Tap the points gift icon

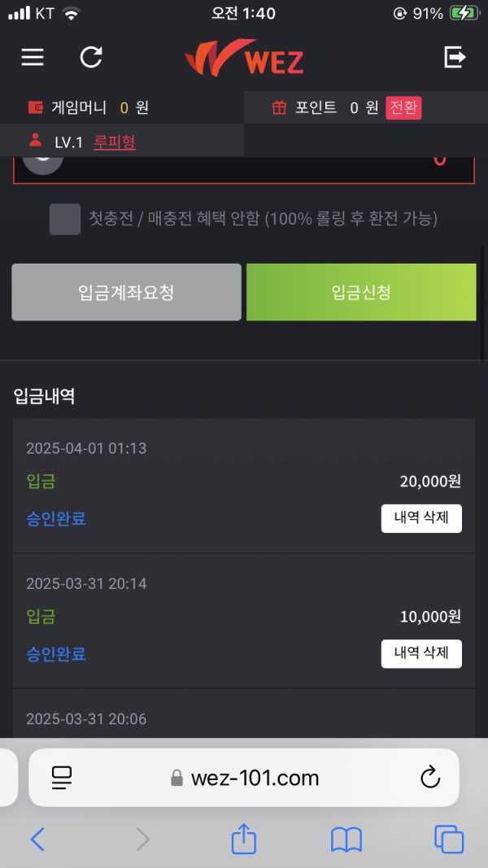279,107
